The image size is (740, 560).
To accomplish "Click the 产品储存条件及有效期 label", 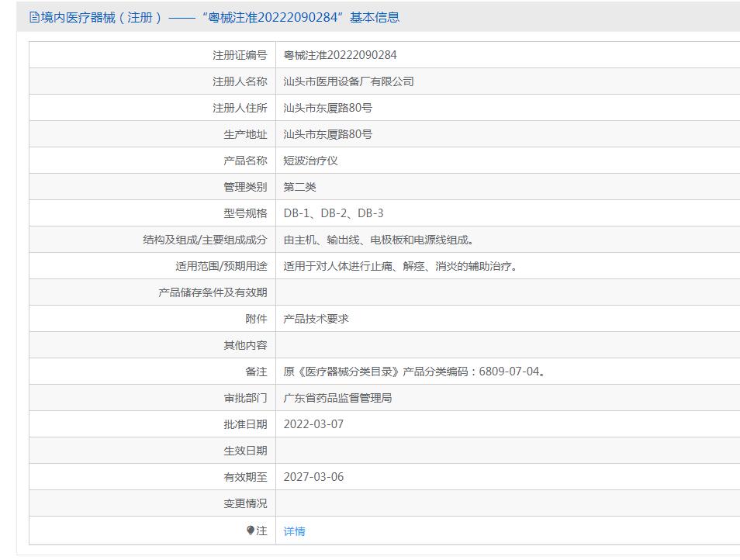I will point(213,293).
